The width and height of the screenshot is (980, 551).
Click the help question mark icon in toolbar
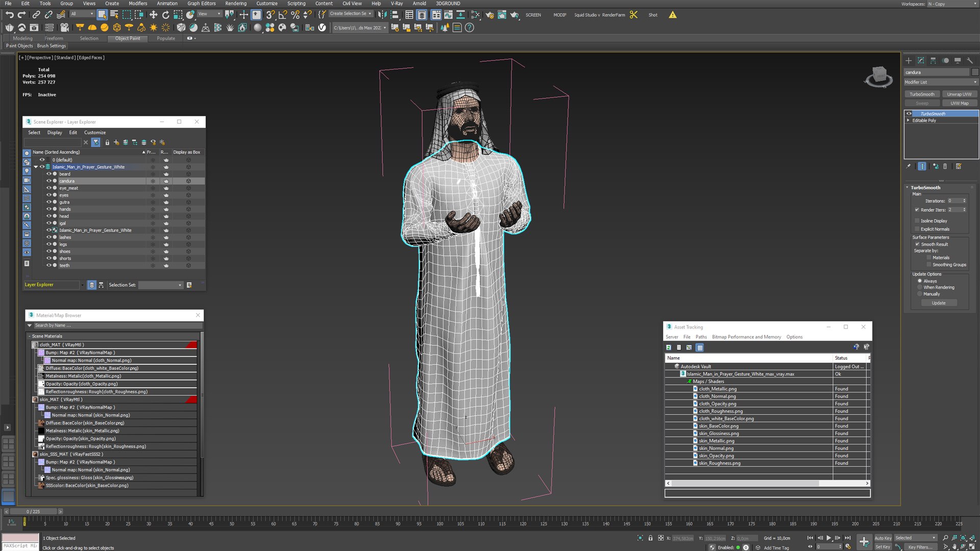(x=470, y=28)
